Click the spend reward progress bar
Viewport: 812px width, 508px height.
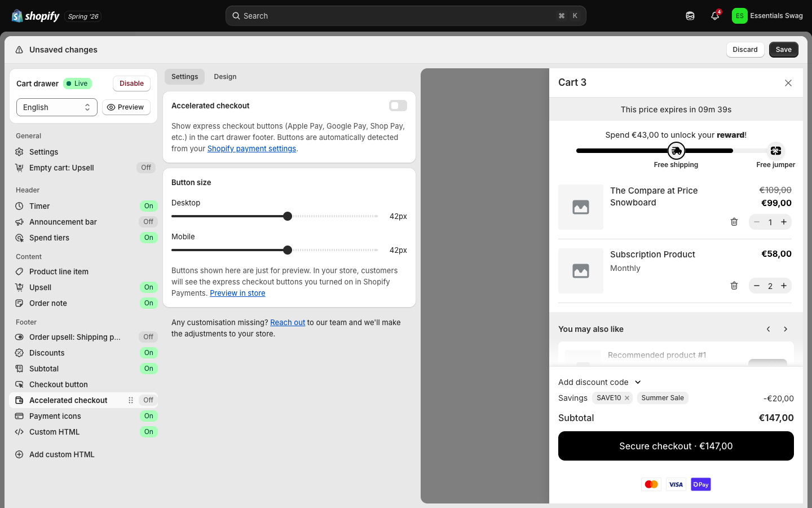676,151
